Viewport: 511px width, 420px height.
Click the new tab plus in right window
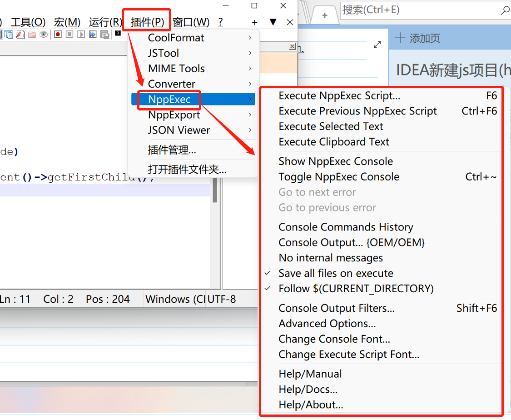point(325,15)
